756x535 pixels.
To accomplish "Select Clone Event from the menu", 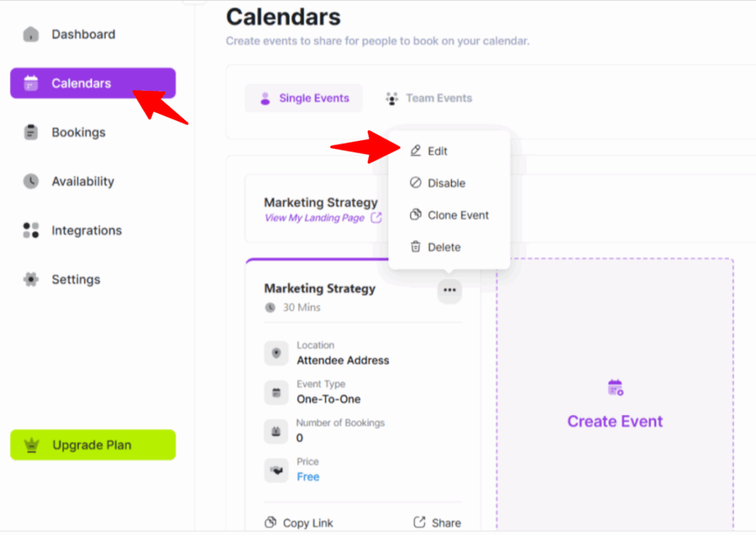I will [x=458, y=215].
